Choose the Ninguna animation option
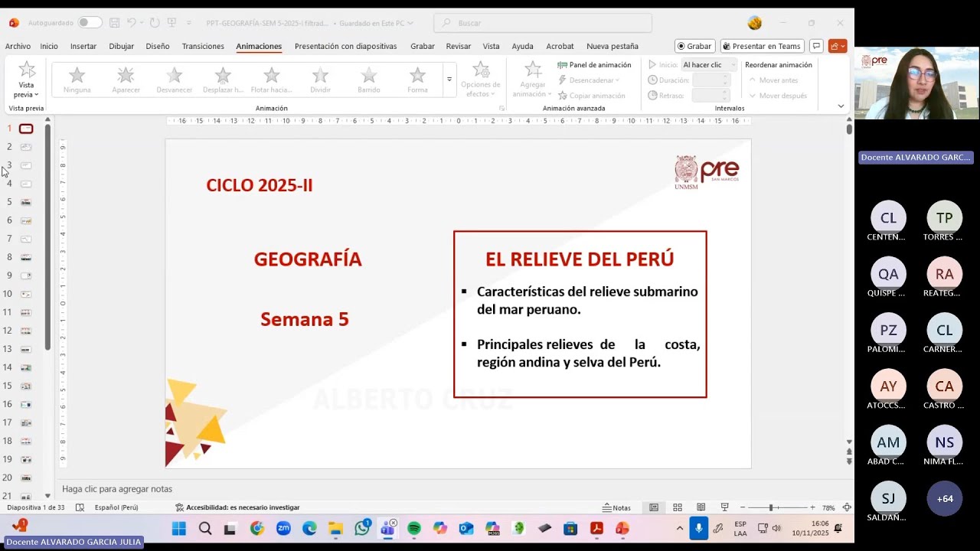Screen dimensions: 980x551 [x=77, y=80]
